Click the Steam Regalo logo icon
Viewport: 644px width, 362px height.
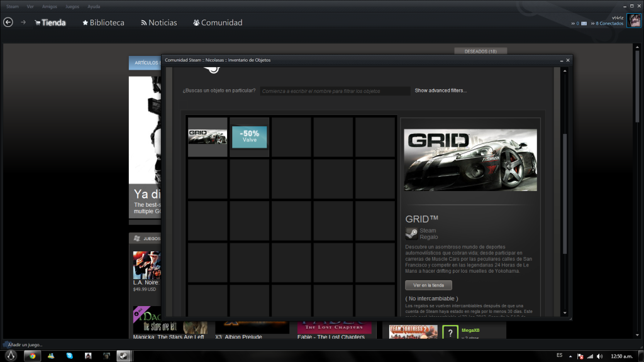click(x=411, y=234)
